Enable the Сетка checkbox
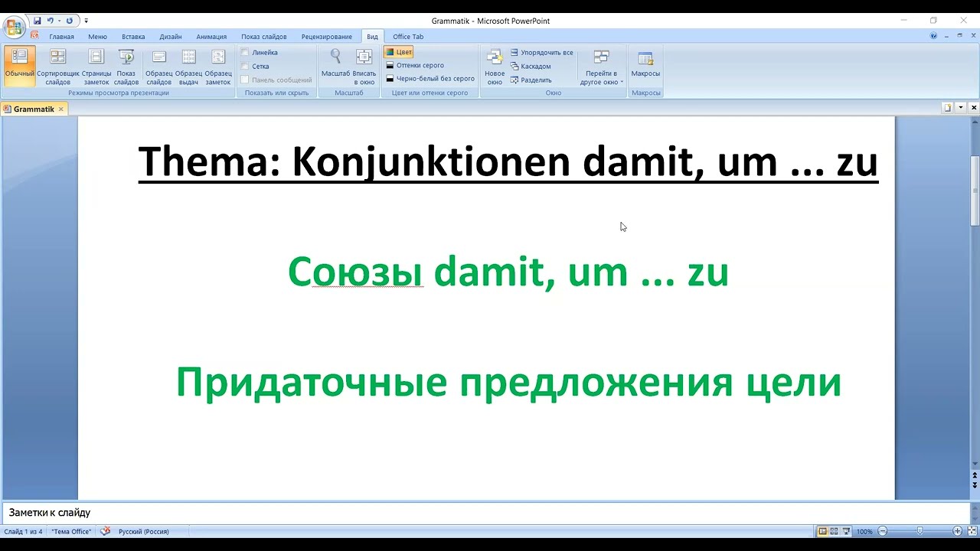Image resolution: width=980 pixels, height=551 pixels. pos(245,67)
